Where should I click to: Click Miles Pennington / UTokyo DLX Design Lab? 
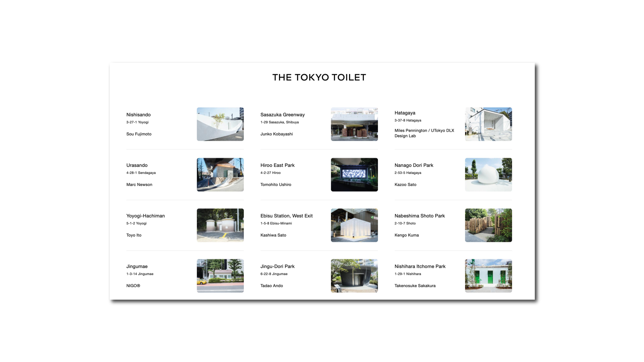click(x=424, y=133)
